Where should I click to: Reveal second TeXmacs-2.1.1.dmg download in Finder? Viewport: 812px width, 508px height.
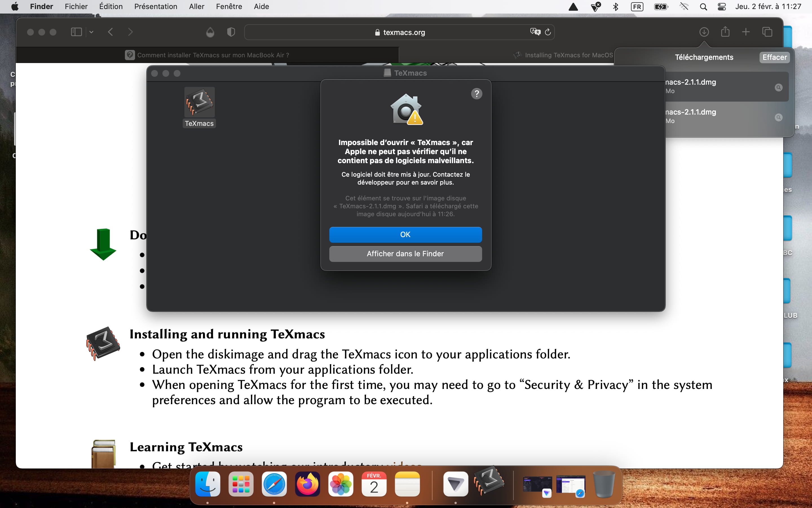778,117
